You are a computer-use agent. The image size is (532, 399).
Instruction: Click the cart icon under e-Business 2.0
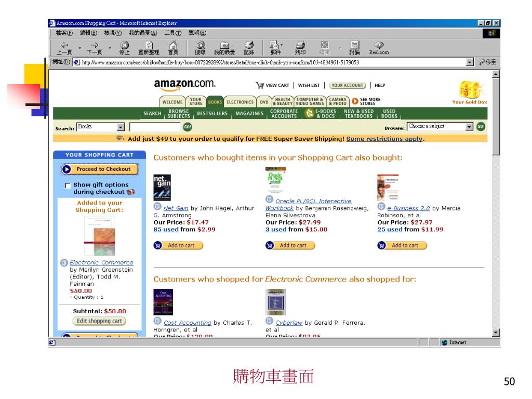382,245
